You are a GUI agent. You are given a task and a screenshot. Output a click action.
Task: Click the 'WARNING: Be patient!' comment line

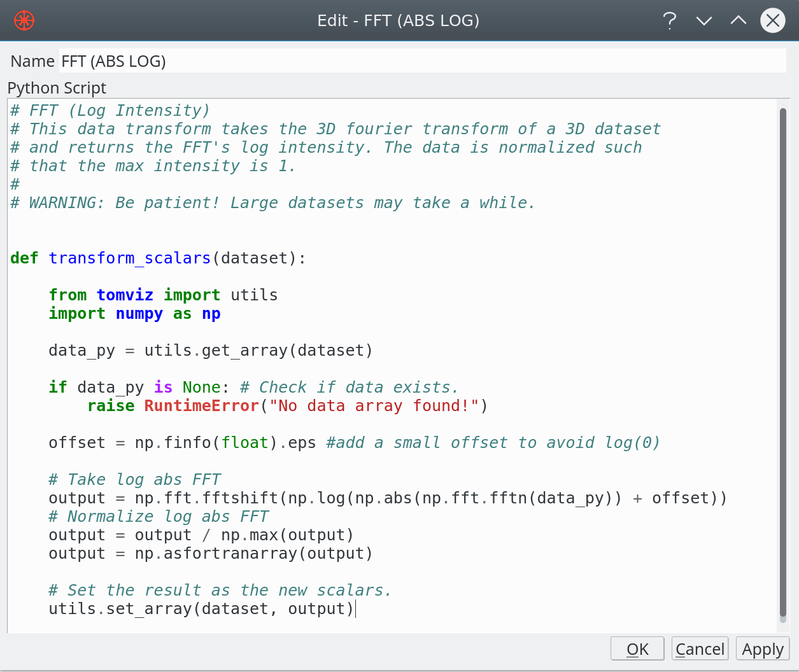coord(272,203)
